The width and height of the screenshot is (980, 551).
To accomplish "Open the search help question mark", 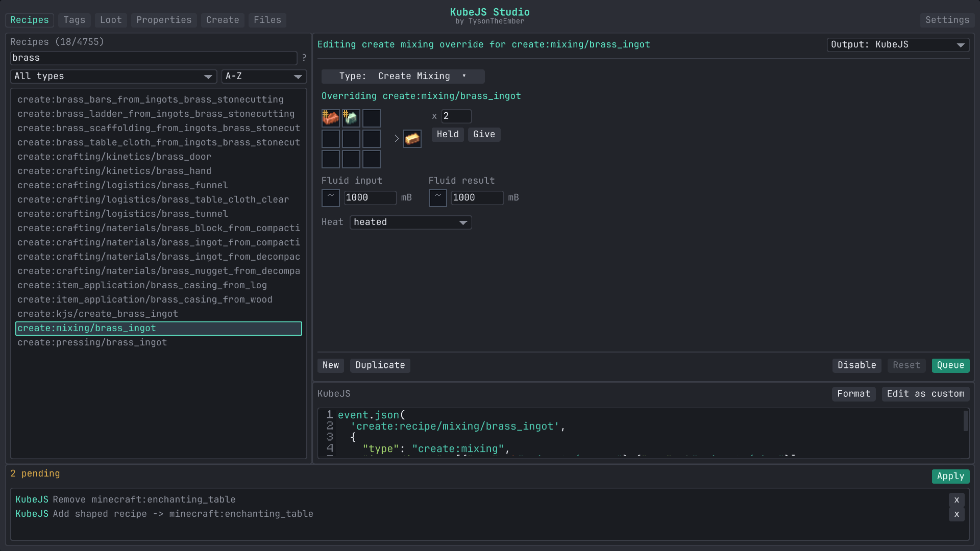I will pyautogui.click(x=304, y=58).
